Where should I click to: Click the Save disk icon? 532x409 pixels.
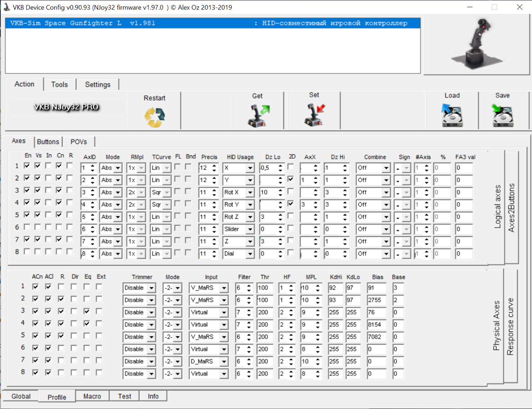tap(502, 115)
